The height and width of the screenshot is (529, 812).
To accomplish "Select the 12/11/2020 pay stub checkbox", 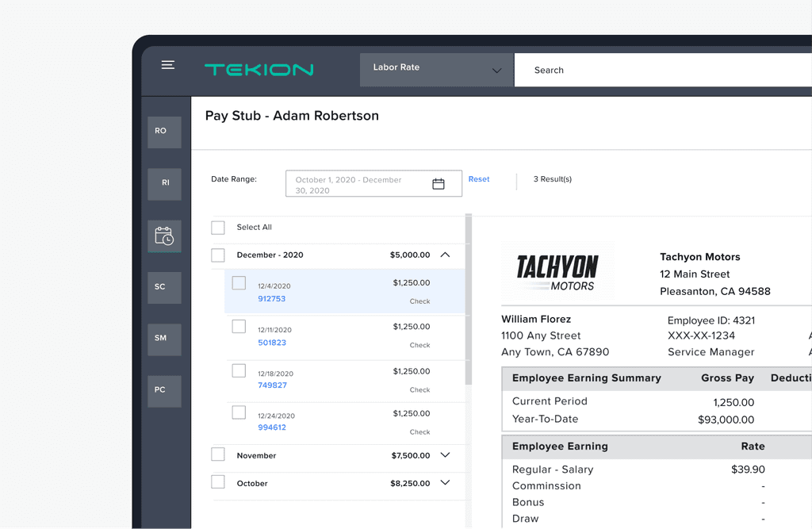I will (239, 326).
